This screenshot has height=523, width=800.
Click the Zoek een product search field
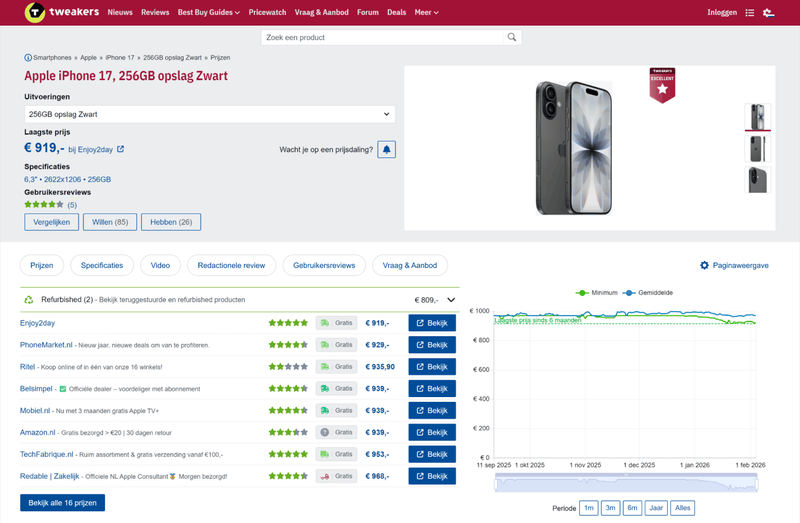[x=382, y=37]
